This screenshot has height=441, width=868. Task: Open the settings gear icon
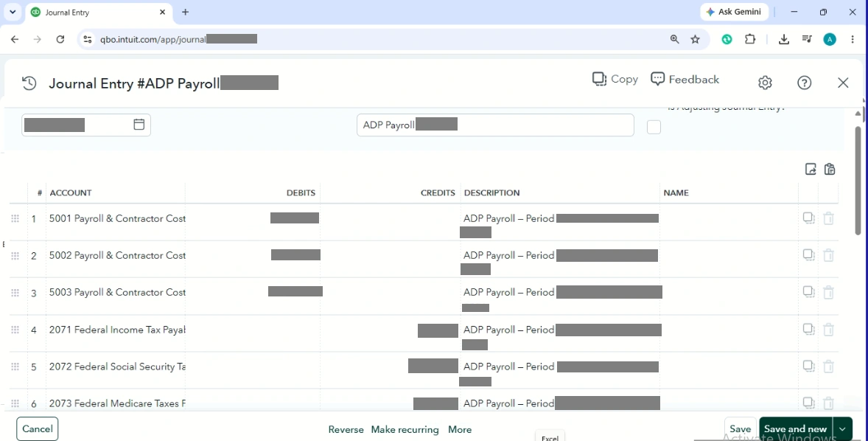pyautogui.click(x=765, y=83)
